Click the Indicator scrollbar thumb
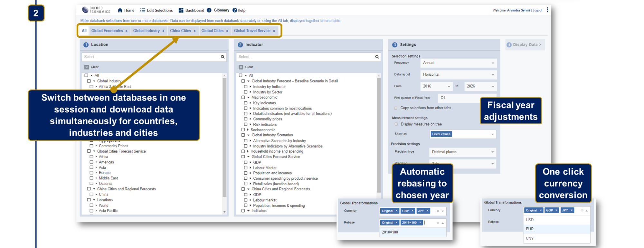This screenshot has width=644, height=248. (379, 135)
